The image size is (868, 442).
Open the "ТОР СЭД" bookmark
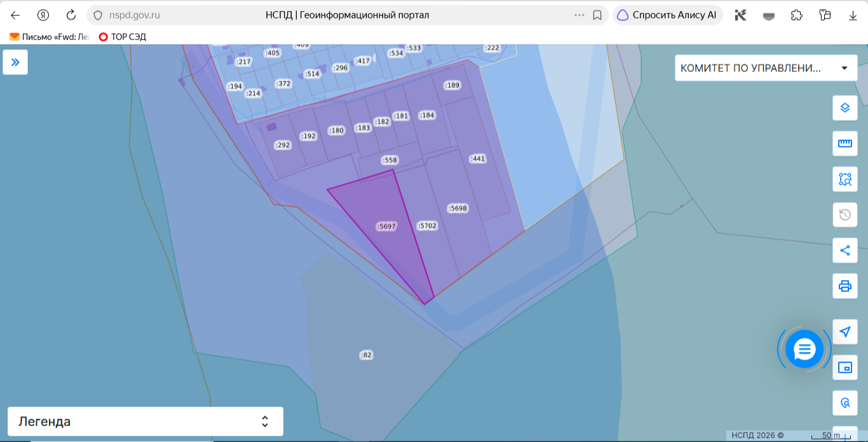[122, 37]
